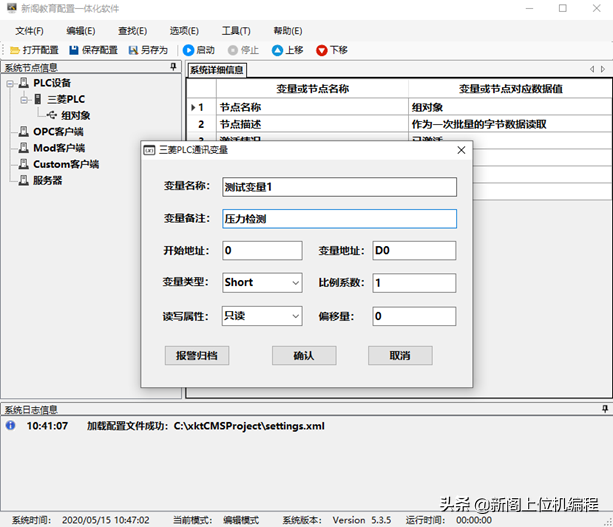Image resolution: width=613 pixels, height=527 pixels.
Task: Click the 另存为 save-as icon
Action: (x=133, y=50)
